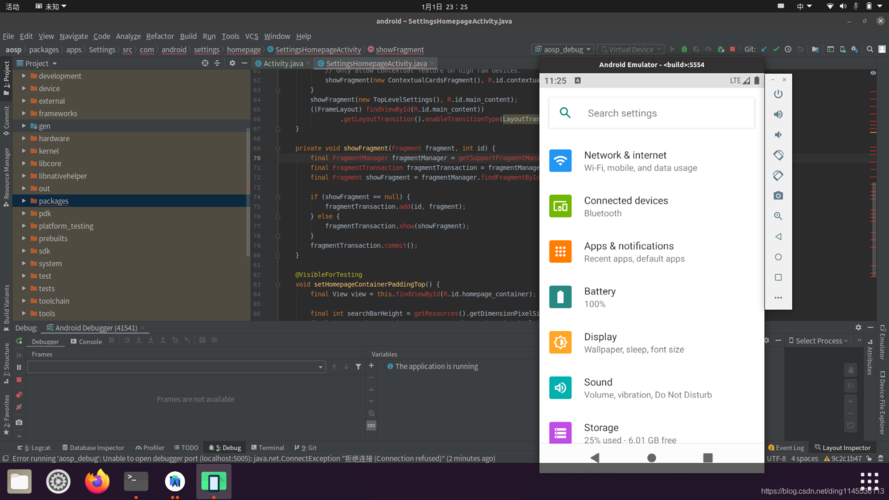Take emulator screenshot with camera icon
Viewport: 889px width, 500px height.
pos(778,196)
